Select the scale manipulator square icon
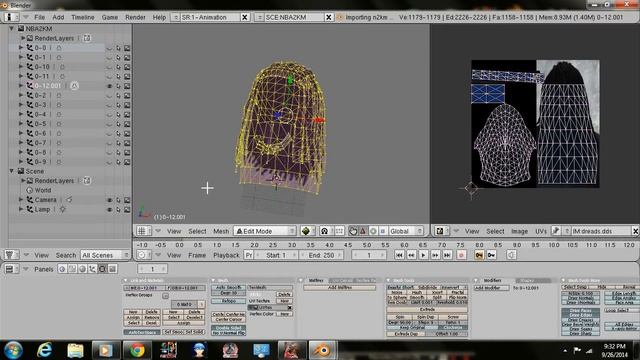The image size is (640, 360). pos(382,231)
